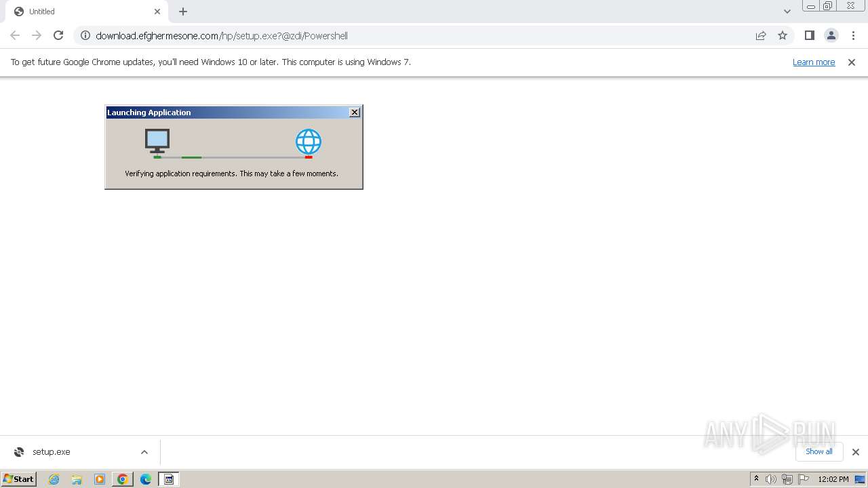This screenshot has width=868, height=488.
Task: Minimize the Chrome window
Action: click(x=811, y=6)
